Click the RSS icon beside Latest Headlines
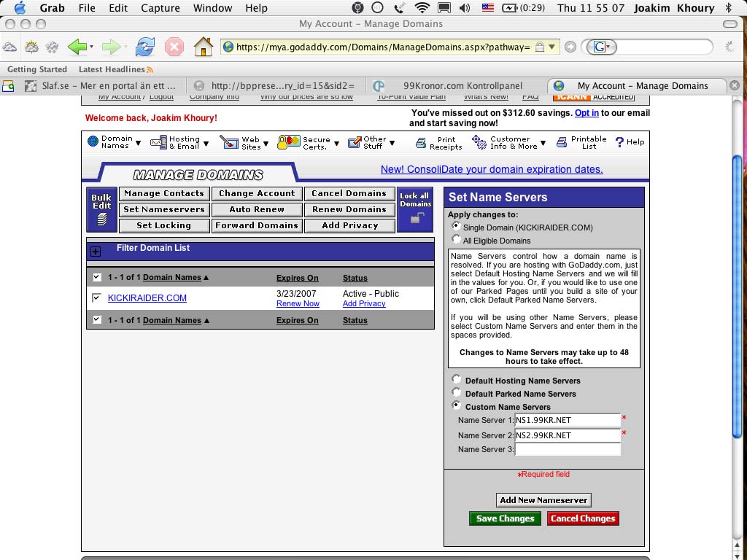Screen dimensions: 747x560 pos(150,69)
